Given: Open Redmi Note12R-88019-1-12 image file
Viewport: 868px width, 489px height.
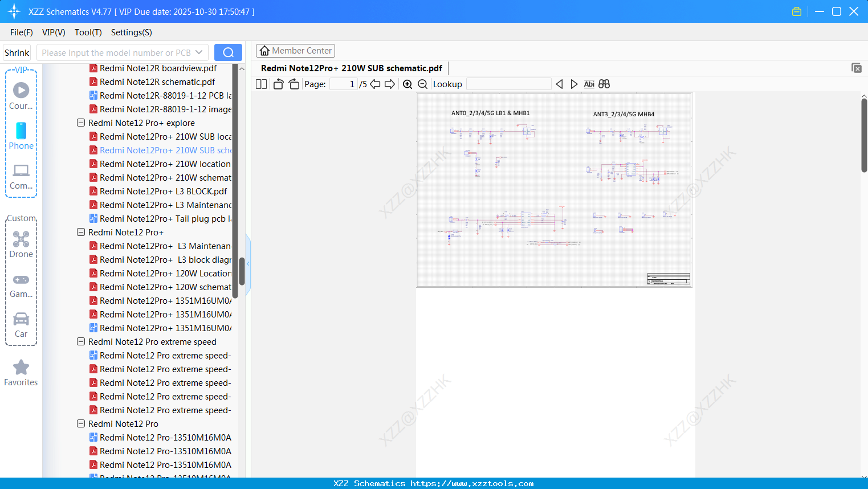Looking at the screenshot, I should point(161,109).
